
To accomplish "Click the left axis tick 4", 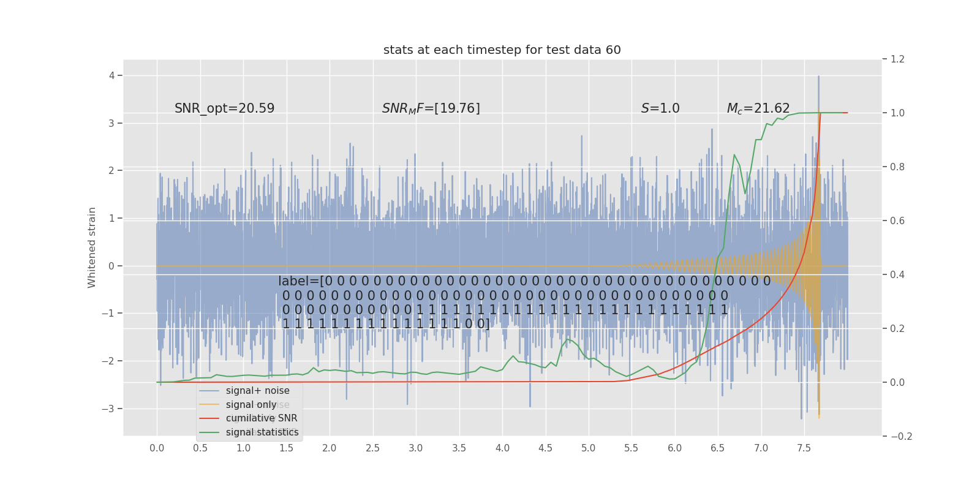I will tap(111, 76).
